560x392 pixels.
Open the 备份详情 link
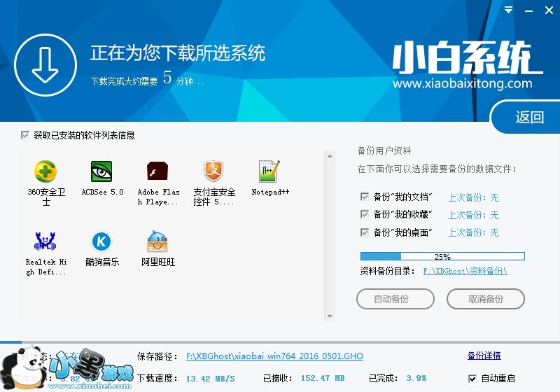(x=484, y=356)
